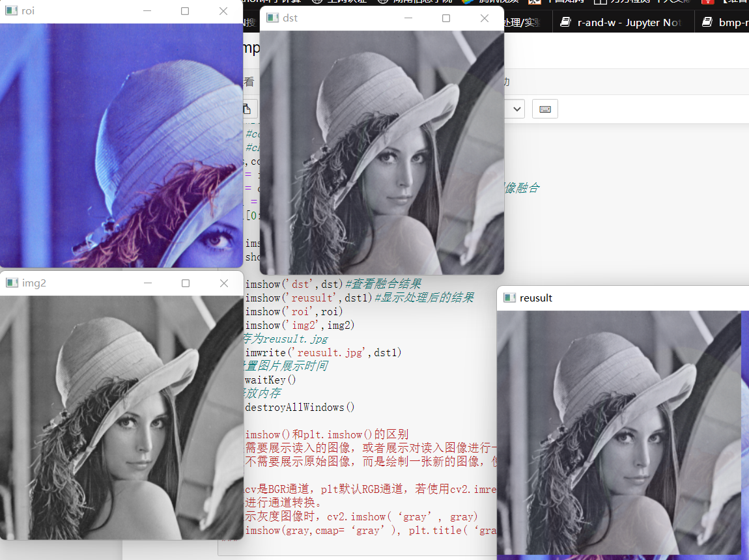Click the code line imshow('roi',roi)
Viewport: 749px width, 560px height.
[x=294, y=312]
